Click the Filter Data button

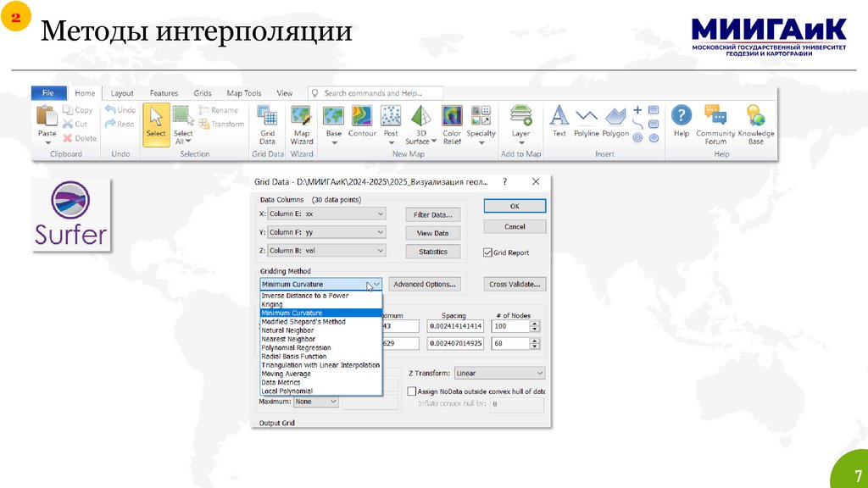tap(432, 214)
